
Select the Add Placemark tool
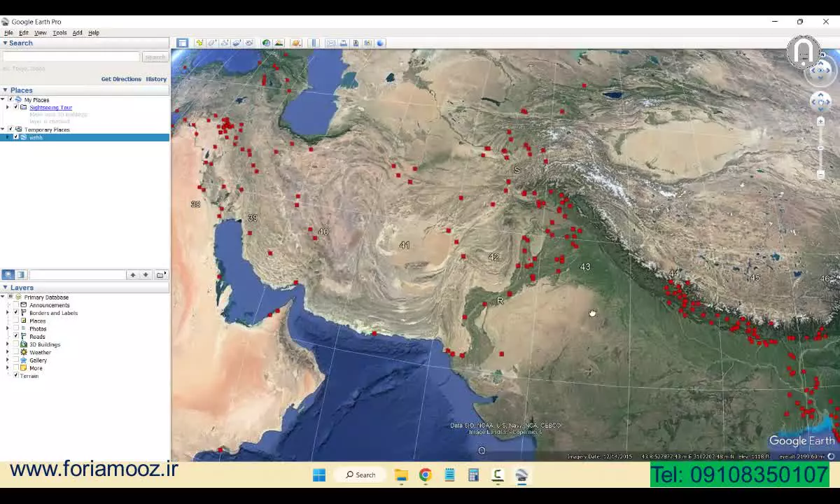coord(199,43)
